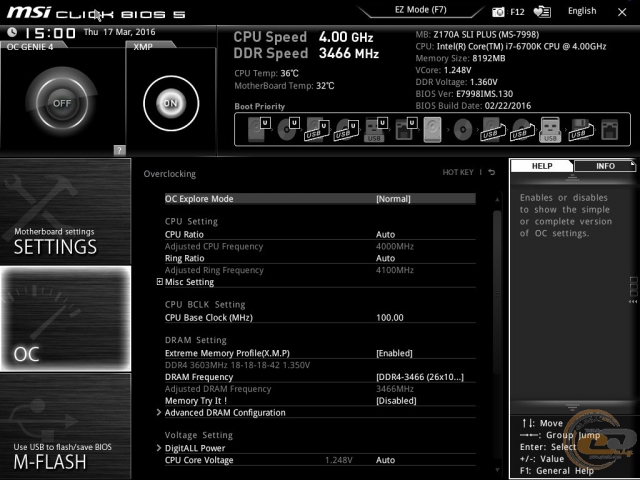The height and width of the screenshot is (480, 640).
Task: Click the question mark help icon under OC Genie
Action: click(120, 150)
